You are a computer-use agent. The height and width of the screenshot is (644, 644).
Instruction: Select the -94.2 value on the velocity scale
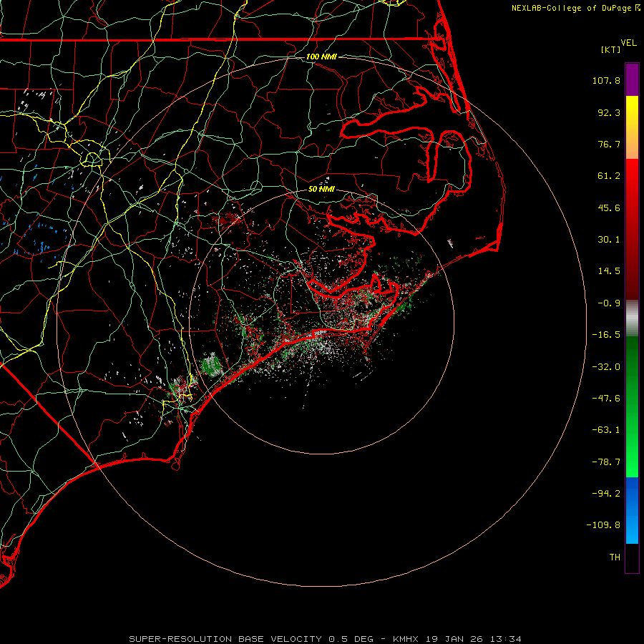(606, 494)
